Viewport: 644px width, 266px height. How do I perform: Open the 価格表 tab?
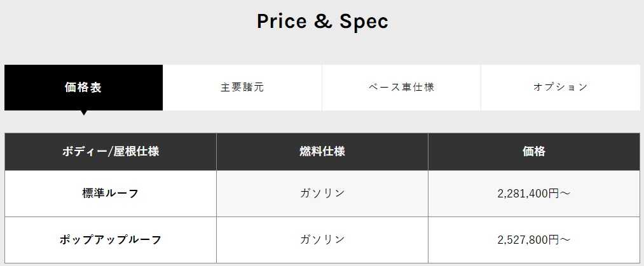tap(83, 88)
